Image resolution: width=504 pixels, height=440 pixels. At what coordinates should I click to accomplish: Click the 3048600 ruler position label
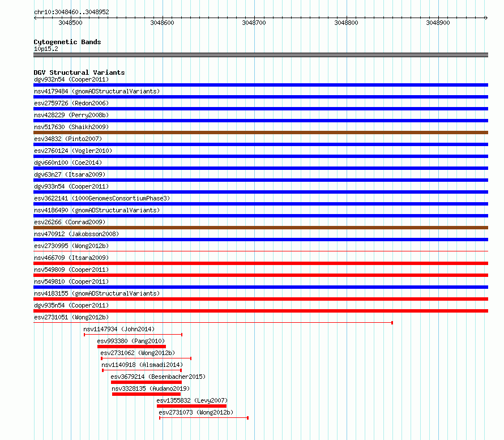click(163, 23)
